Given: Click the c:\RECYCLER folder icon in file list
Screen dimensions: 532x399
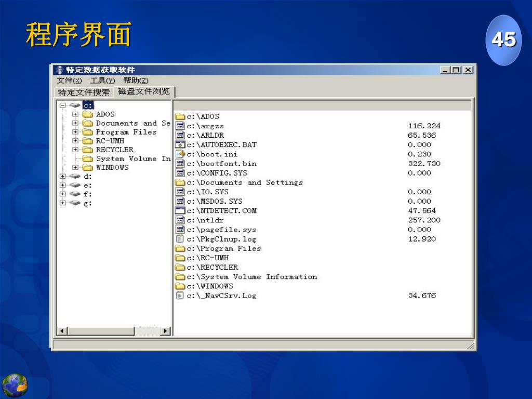Looking at the screenshot, I should 180,268.
